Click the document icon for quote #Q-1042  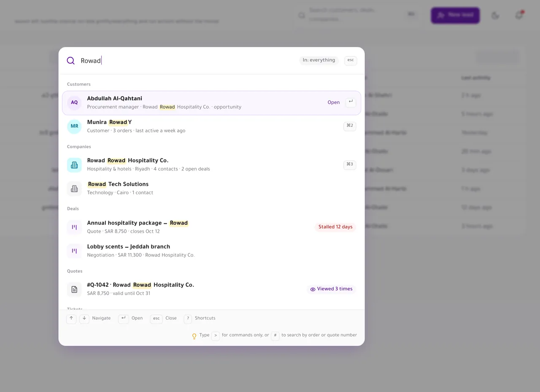[74, 289]
